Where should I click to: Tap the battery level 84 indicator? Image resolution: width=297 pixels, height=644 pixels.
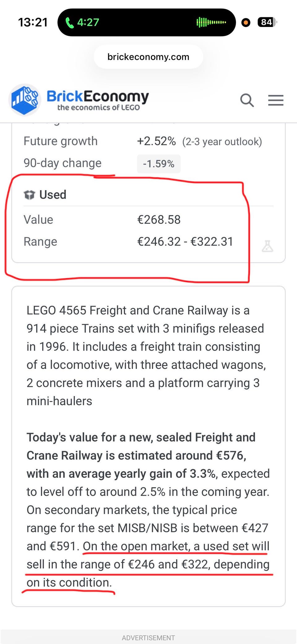click(x=267, y=22)
